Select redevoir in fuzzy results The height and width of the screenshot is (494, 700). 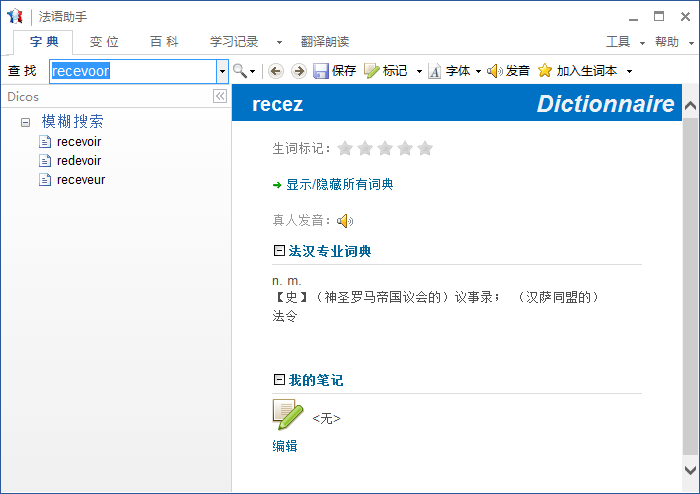click(79, 161)
